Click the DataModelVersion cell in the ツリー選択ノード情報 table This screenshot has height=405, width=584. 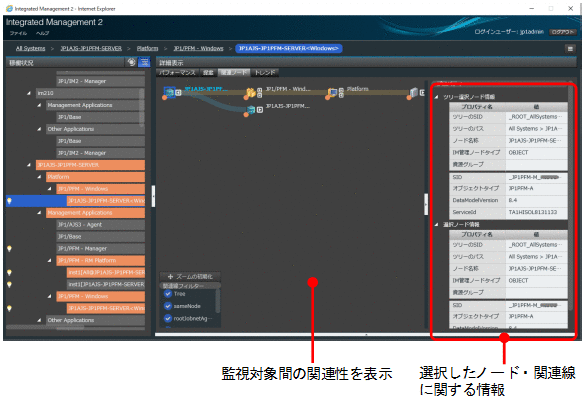click(x=477, y=200)
